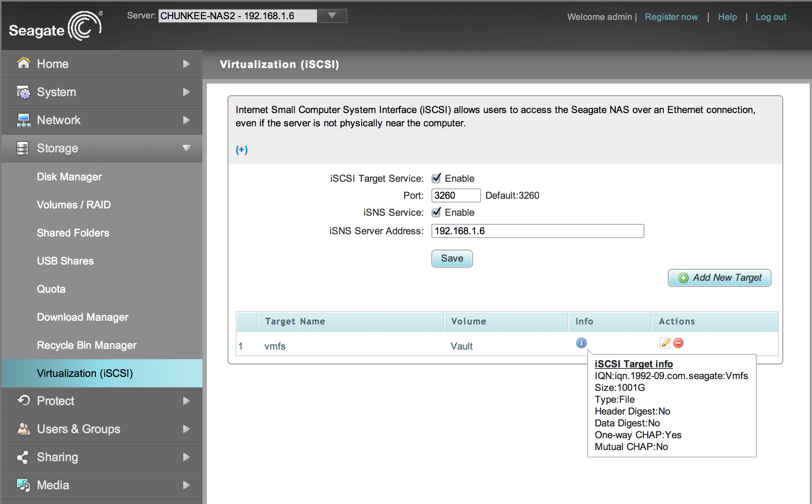
Task: Click the Network computer icon in sidebar
Action: [23, 120]
